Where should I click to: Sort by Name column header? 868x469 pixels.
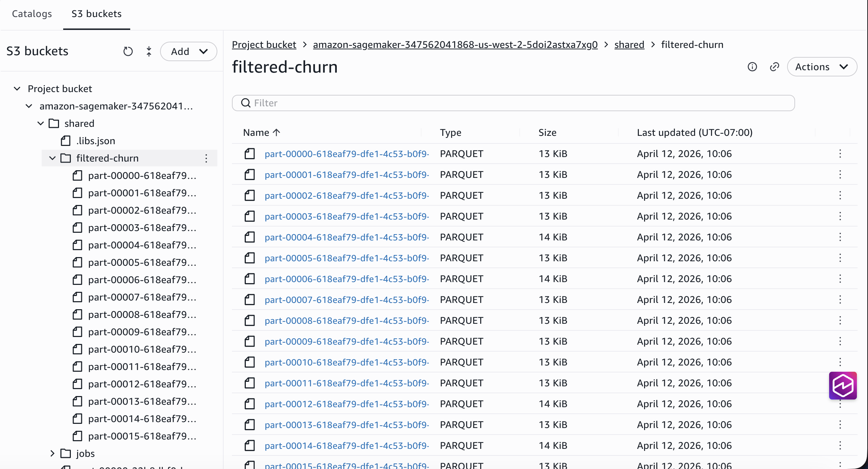(x=261, y=132)
